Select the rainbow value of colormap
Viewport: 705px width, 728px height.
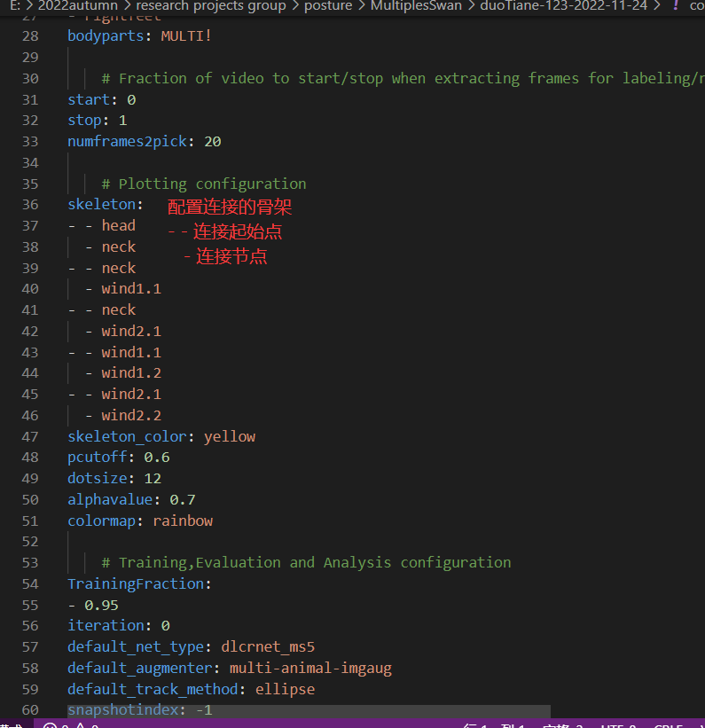point(182,521)
